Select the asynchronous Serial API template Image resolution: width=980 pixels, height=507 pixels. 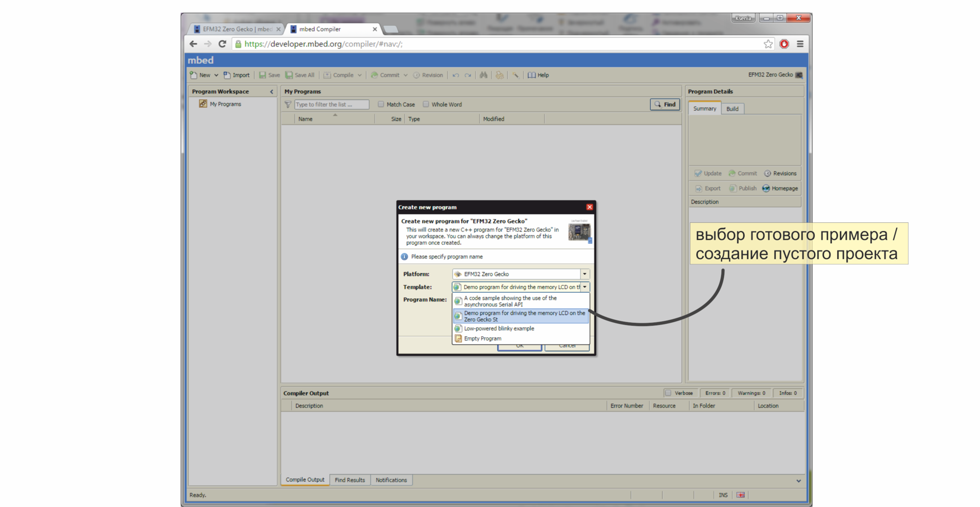(x=521, y=301)
